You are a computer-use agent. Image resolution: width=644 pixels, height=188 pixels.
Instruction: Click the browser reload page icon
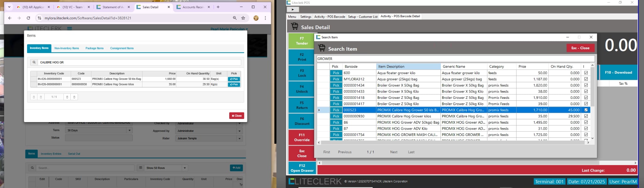pyautogui.click(x=28, y=18)
